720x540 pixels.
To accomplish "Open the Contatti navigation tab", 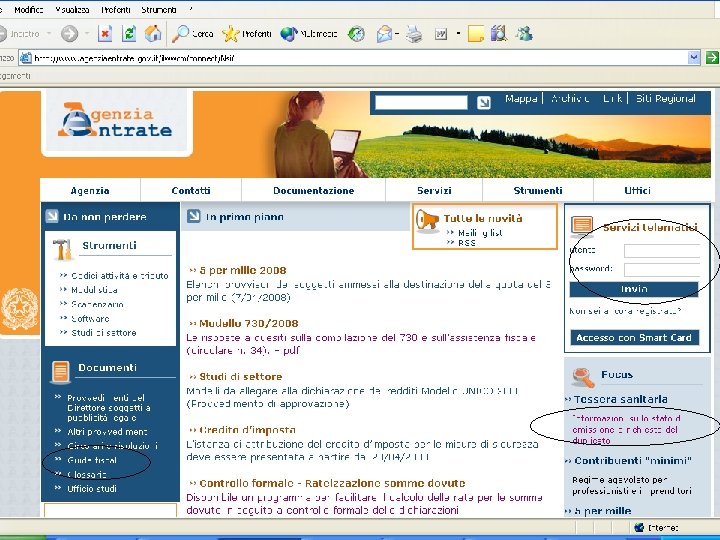I will coord(191,190).
